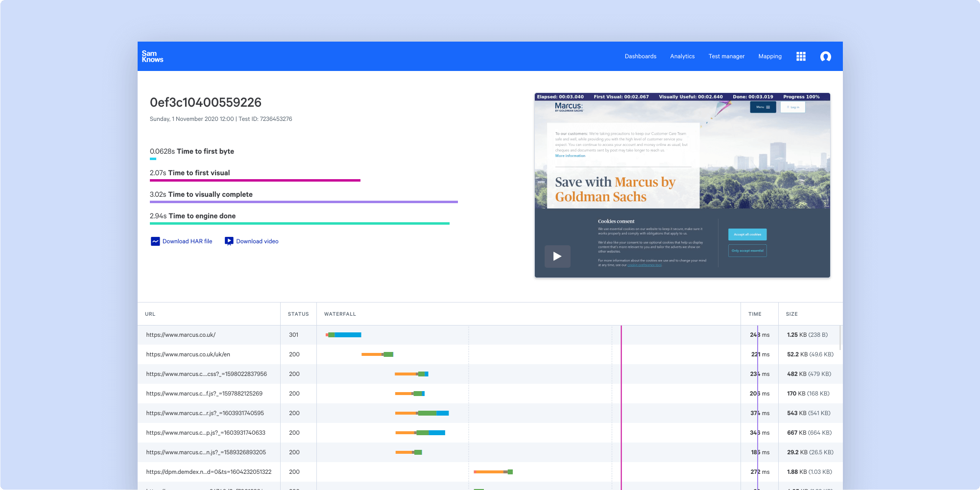The image size is (980, 490).
Task: Select the https://www.marcus.co.uk/ row URL
Action: [x=181, y=335]
